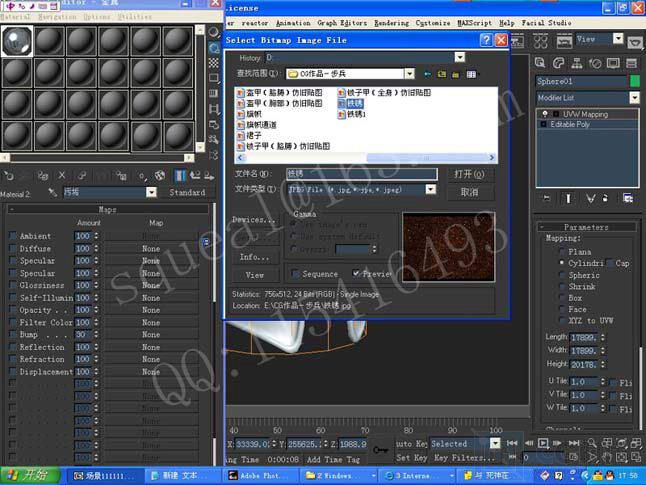Click Show Map in Viewport checkered cube icon
This screenshot has height=485, width=646.
tap(160, 176)
